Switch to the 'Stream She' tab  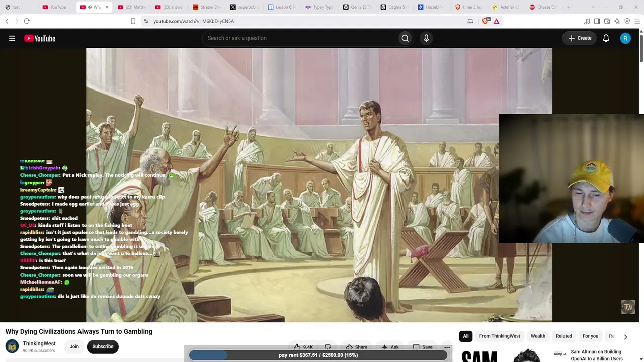pyautogui.click(x=207, y=7)
